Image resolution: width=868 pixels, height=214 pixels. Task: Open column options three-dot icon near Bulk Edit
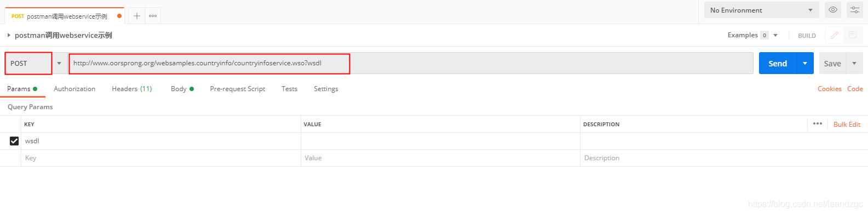point(818,124)
